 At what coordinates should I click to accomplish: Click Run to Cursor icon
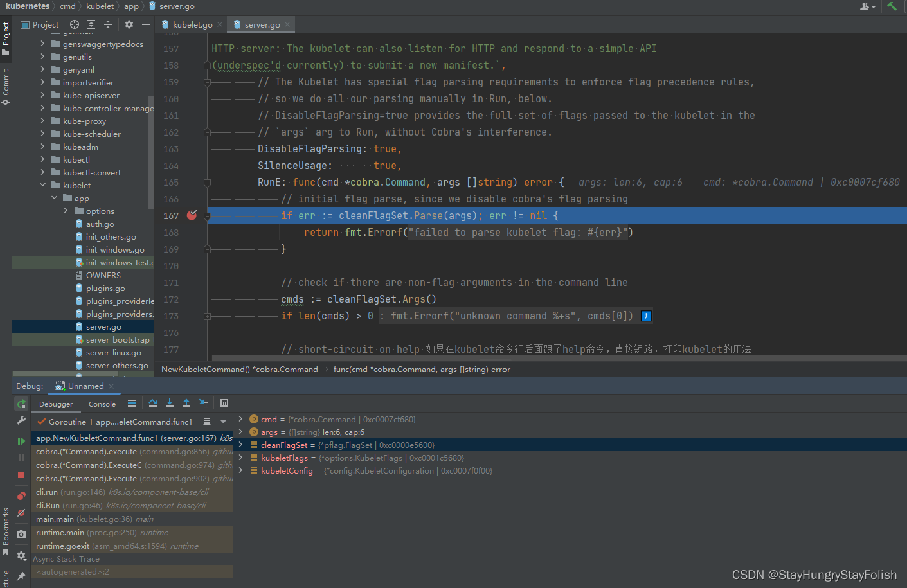[203, 404]
